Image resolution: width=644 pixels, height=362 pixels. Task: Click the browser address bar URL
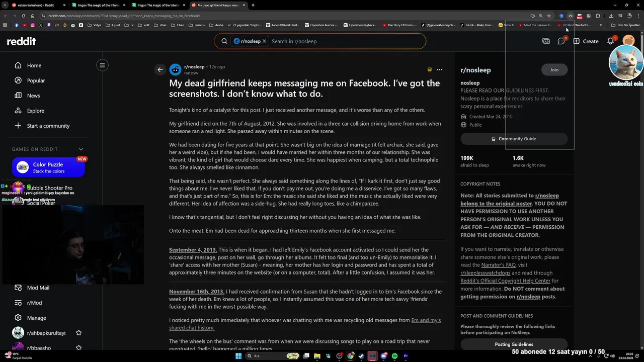tap(124, 16)
